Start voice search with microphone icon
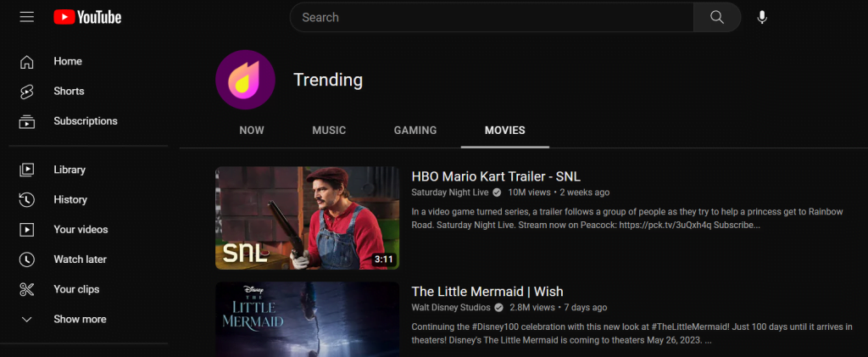The width and height of the screenshot is (868, 357). click(x=762, y=17)
